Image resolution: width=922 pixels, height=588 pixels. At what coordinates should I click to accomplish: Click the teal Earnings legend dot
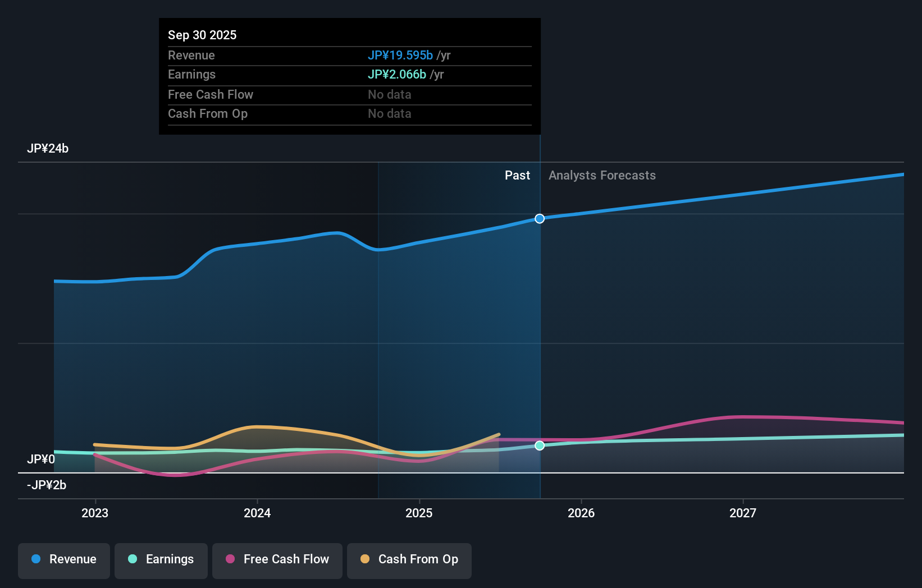pyautogui.click(x=132, y=559)
